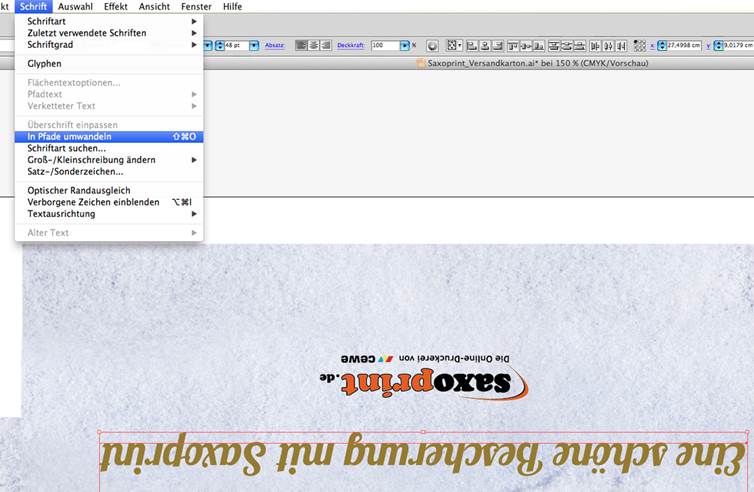The image size is (754, 492).
Task: Click vertical align center icon
Action: coord(526,46)
